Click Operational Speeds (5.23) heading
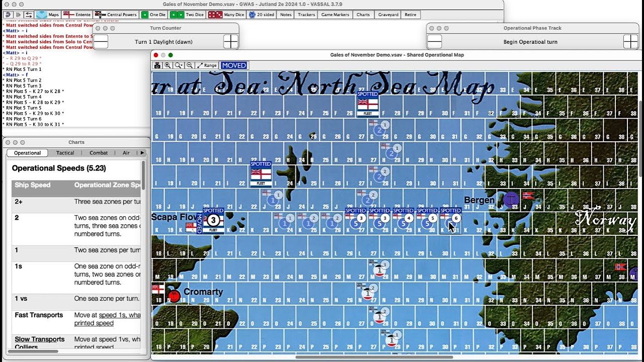 [59, 168]
